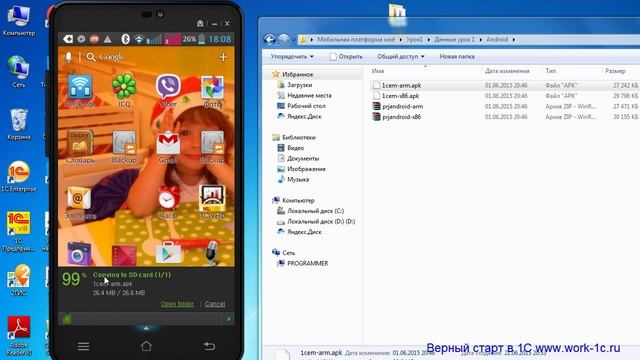The height and width of the screenshot is (360, 640).
Task: Sort by Дата изменения column header
Action: click(x=507, y=71)
